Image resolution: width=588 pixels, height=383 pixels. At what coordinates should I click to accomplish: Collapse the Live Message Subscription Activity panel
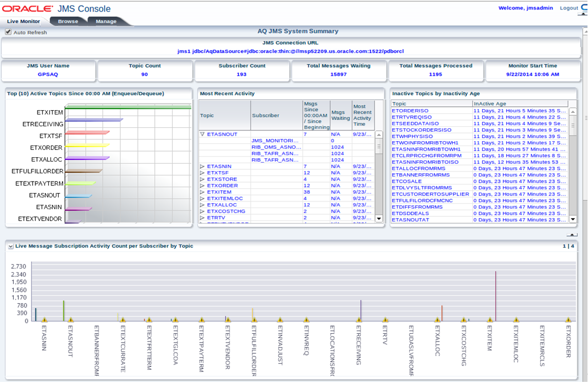click(x=9, y=245)
